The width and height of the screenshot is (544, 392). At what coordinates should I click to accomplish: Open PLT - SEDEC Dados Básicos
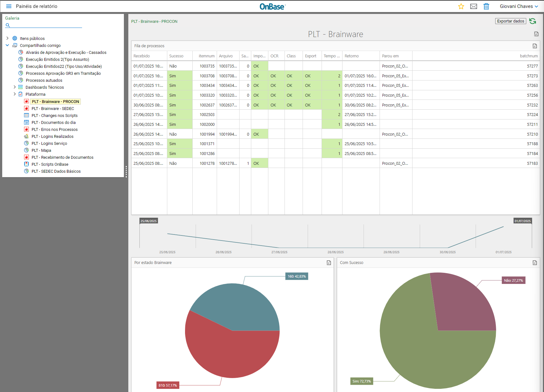pyautogui.click(x=56, y=171)
